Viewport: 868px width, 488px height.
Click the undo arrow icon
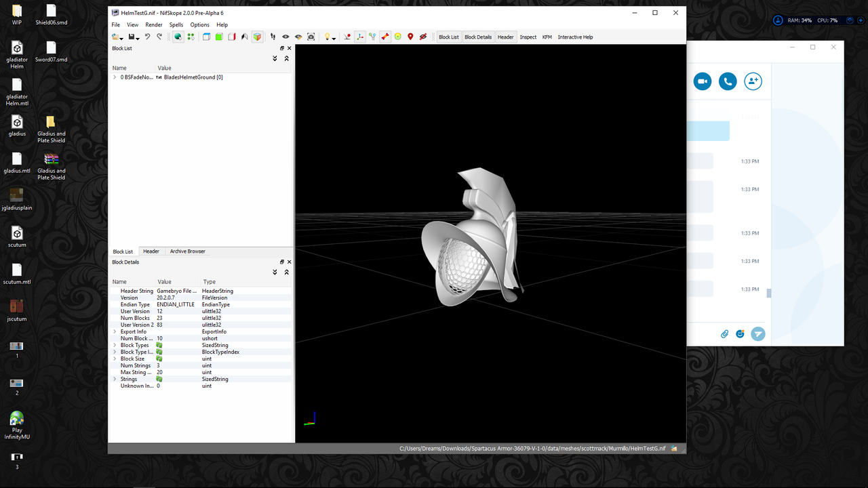coord(147,37)
